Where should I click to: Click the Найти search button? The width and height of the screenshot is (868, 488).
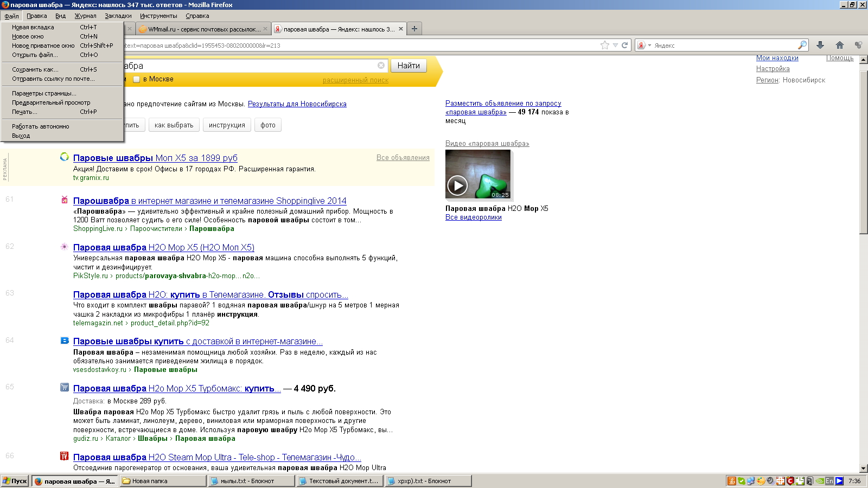[x=409, y=66]
